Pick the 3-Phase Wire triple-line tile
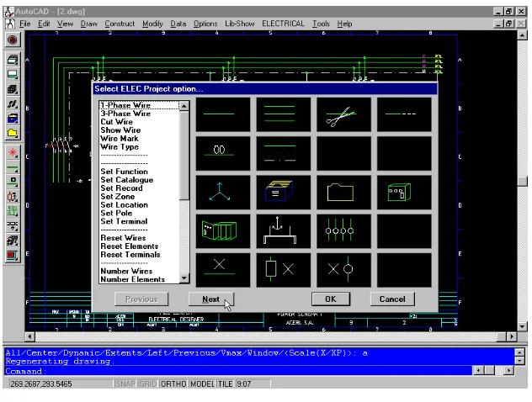Image resolution: width=532 pixels, height=402 pixels. [x=284, y=114]
